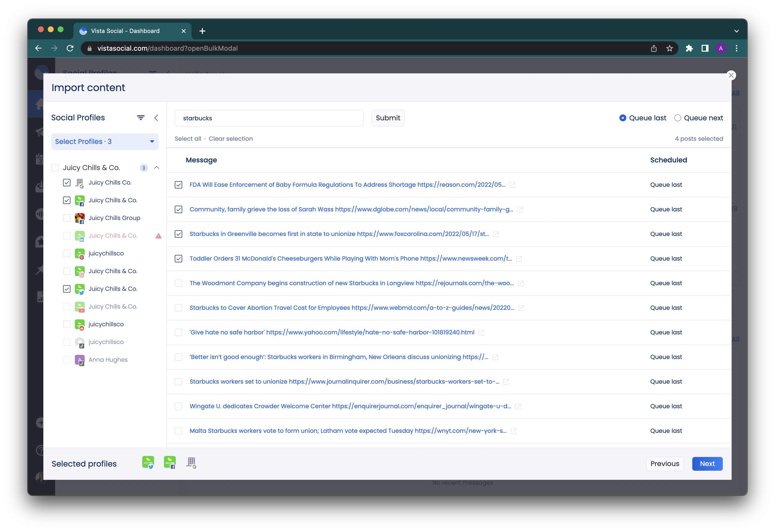Open Chrome's three-dot menu

point(736,49)
